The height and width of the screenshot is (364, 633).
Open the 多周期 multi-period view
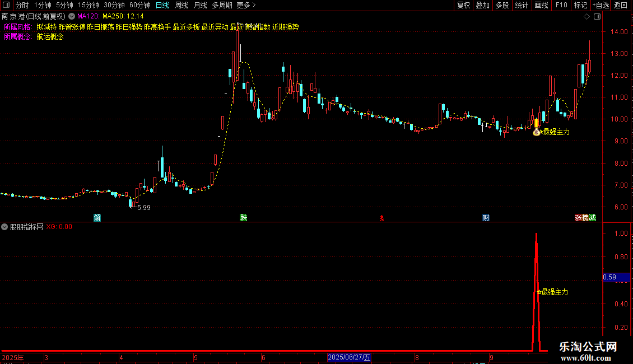[x=222, y=5]
